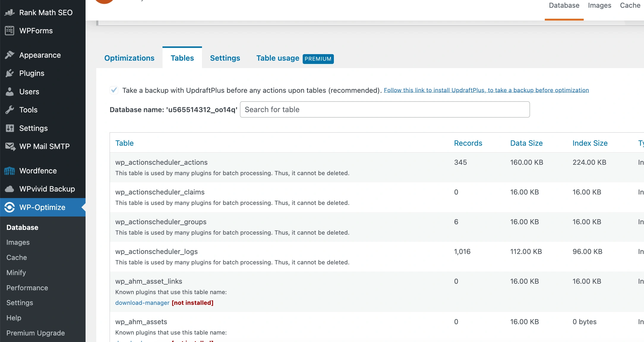
Task: Open Settings via the sidebar gear icon
Action: coord(10,128)
